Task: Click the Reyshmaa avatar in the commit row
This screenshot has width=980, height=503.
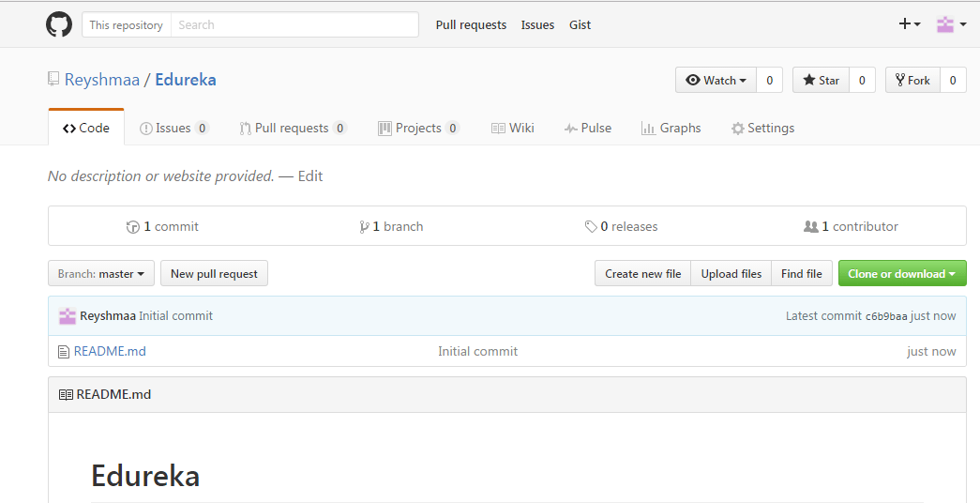Action: coord(67,316)
